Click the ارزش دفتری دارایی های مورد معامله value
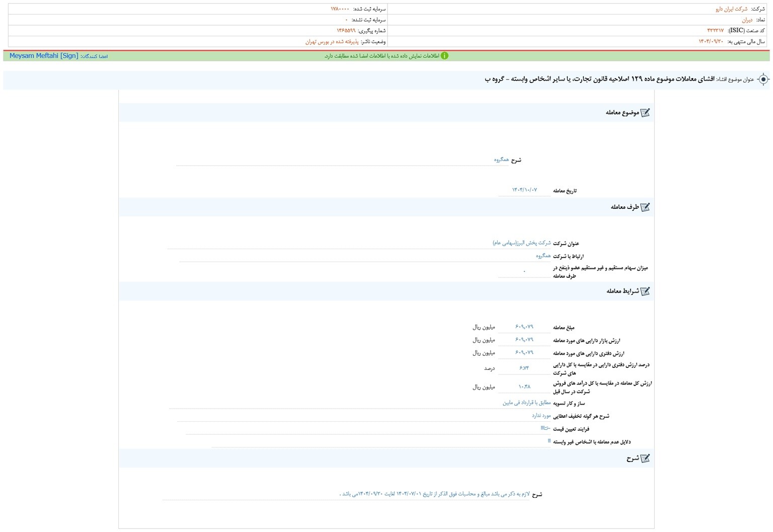 [524, 353]
